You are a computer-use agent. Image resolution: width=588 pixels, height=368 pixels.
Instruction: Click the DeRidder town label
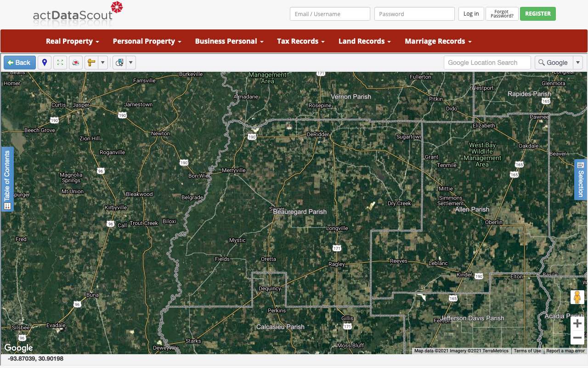[x=318, y=134]
